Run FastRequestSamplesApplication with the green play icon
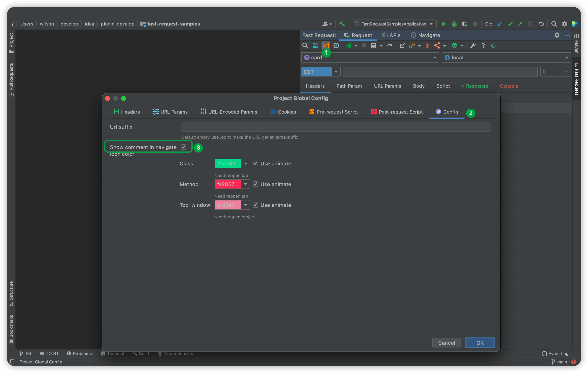This screenshot has height=373, width=588. (x=444, y=24)
